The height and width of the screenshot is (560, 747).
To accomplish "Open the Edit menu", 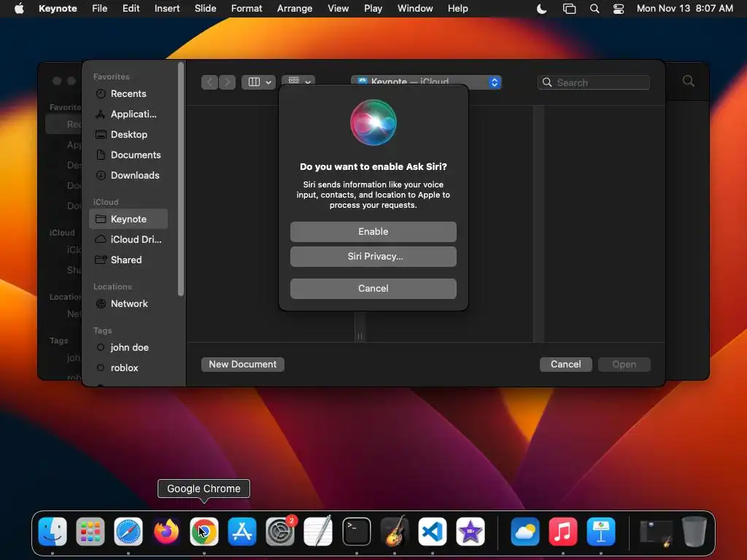I will [131, 8].
